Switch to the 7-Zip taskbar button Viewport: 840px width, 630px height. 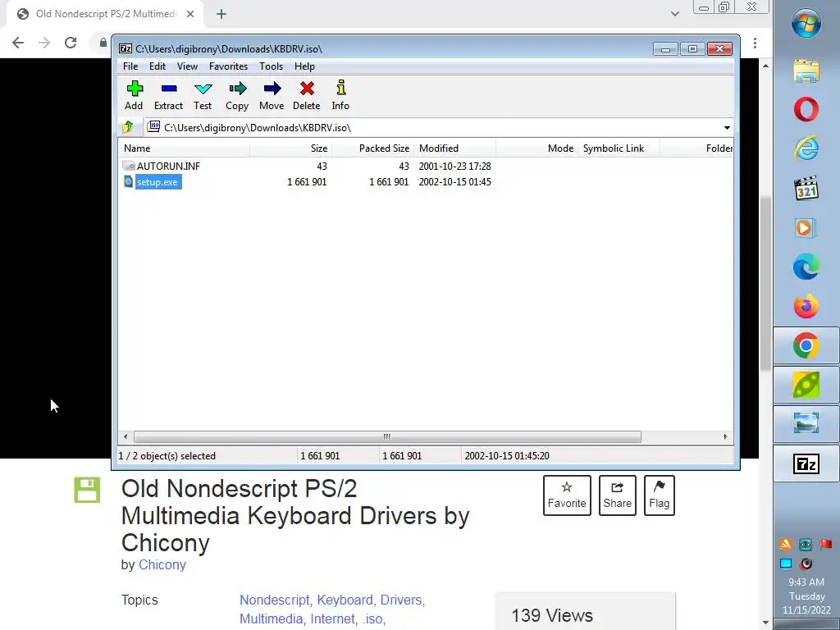tap(806, 463)
